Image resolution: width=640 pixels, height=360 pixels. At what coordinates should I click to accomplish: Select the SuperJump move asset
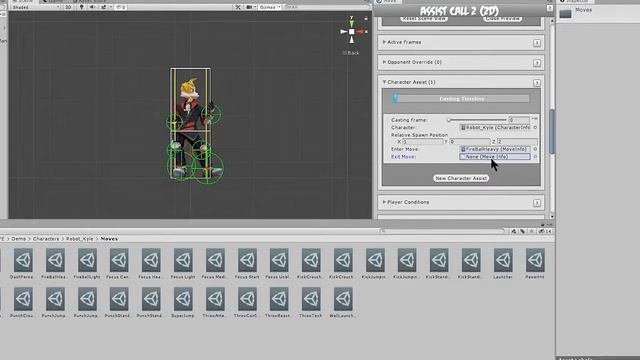pyautogui.click(x=183, y=302)
